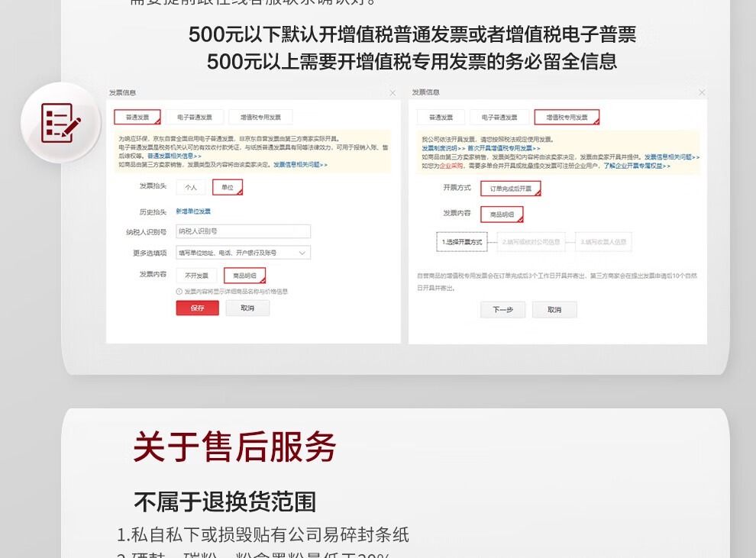Image resolution: width=756 pixels, height=558 pixels.
Task: Select the 订单完成后开票 invoicing method
Action: click(x=511, y=189)
